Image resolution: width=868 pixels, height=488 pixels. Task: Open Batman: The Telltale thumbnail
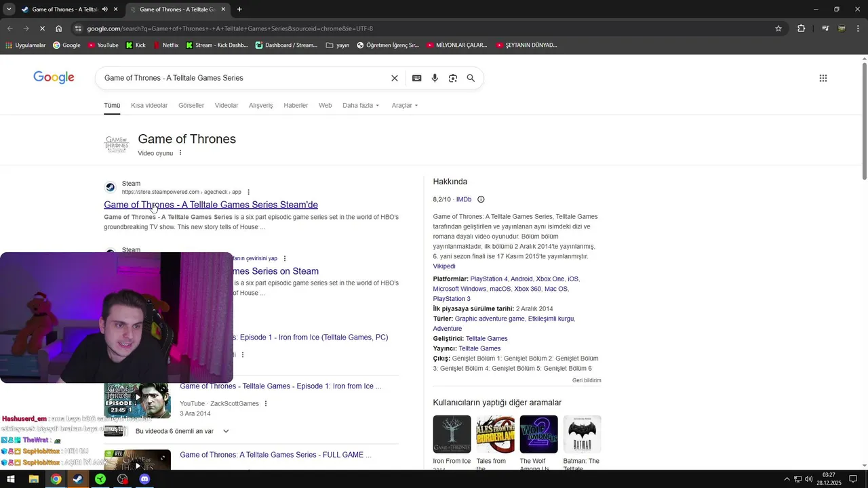(582, 434)
